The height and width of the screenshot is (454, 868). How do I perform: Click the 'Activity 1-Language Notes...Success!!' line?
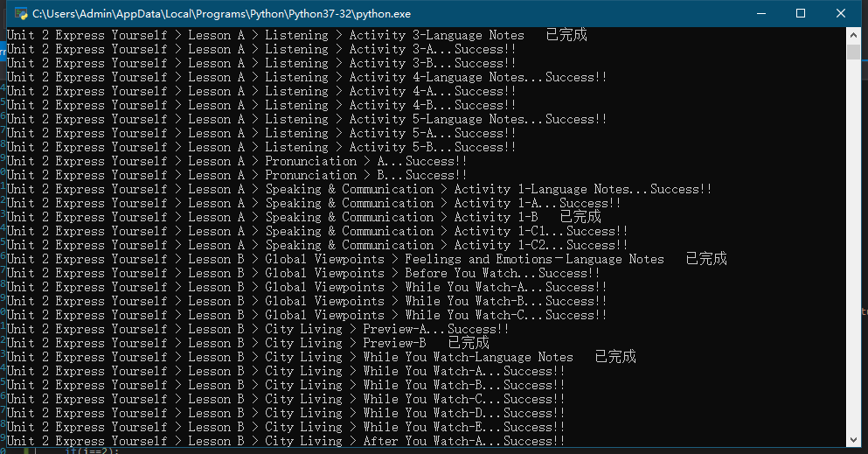click(359, 189)
